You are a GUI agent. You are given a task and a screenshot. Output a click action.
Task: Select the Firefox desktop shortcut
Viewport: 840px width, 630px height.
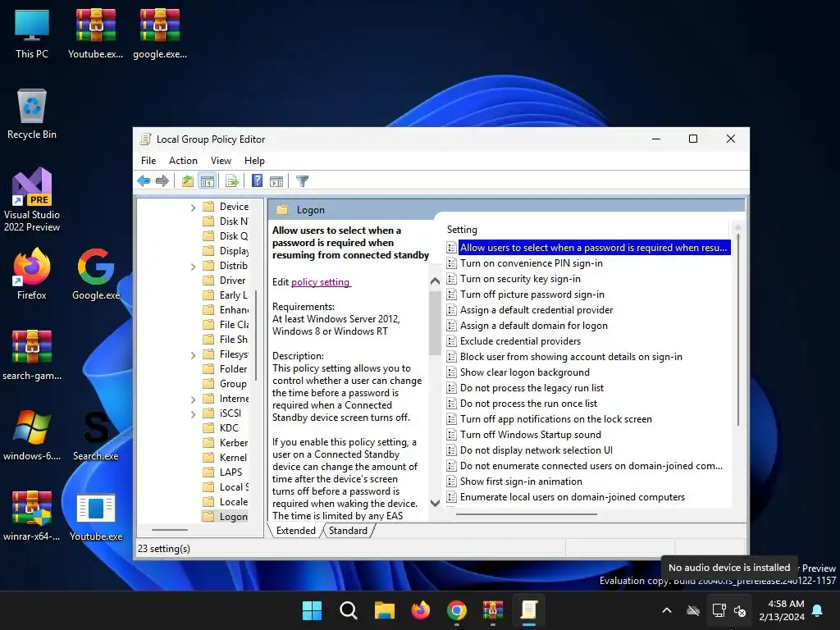click(x=32, y=274)
